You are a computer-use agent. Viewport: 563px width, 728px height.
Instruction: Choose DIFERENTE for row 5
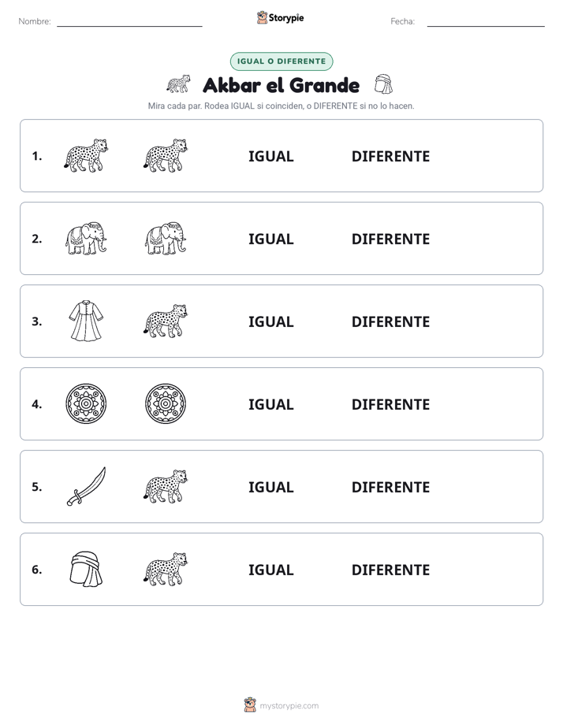390,487
